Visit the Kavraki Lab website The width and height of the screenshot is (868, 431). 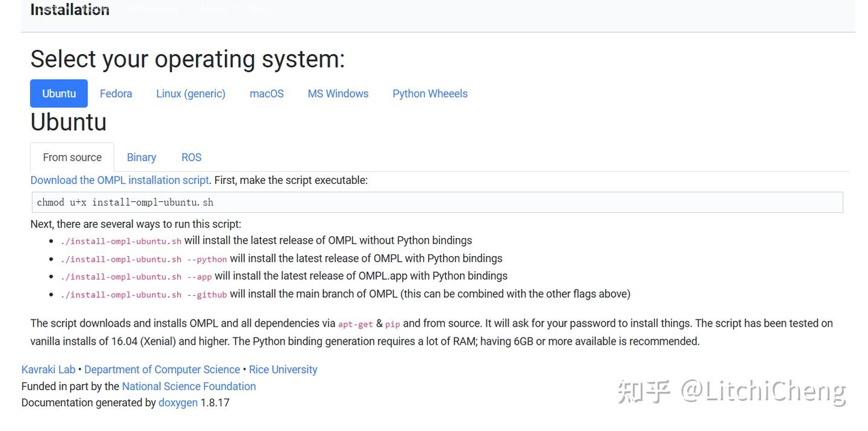pos(48,369)
